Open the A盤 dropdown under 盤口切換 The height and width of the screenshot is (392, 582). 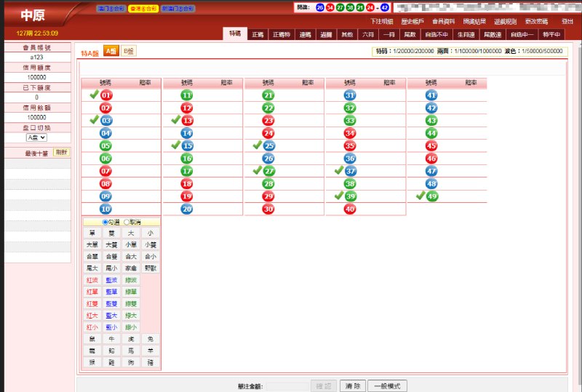[36, 137]
